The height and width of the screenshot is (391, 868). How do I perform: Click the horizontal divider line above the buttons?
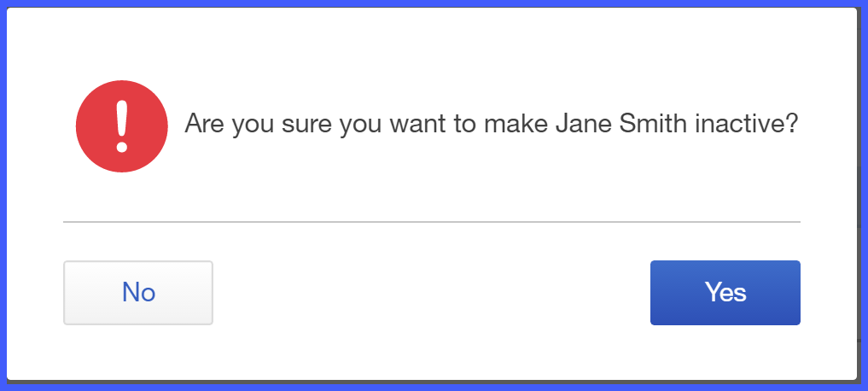[432, 221]
